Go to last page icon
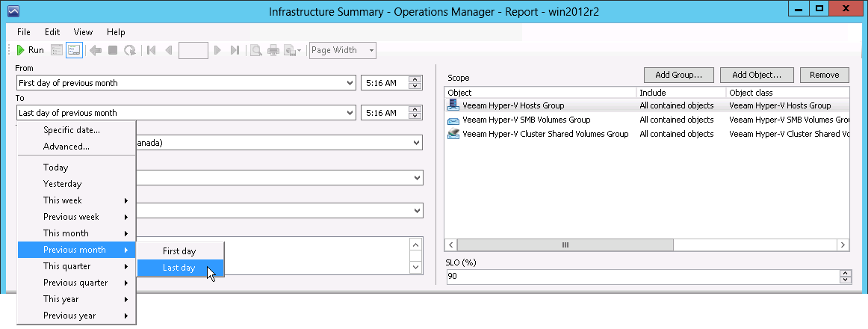The height and width of the screenshot is (329, 868). [x=235, y=50]
